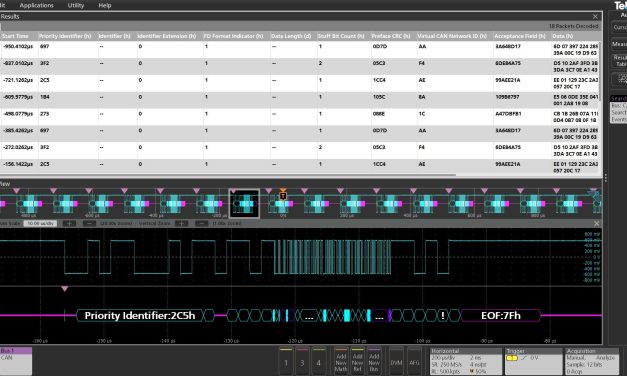This screenshot has width=627, height=376.
Task: Click the Acceptance Field (h) column header
Action: pyautogui.click(x=521, y=36)
